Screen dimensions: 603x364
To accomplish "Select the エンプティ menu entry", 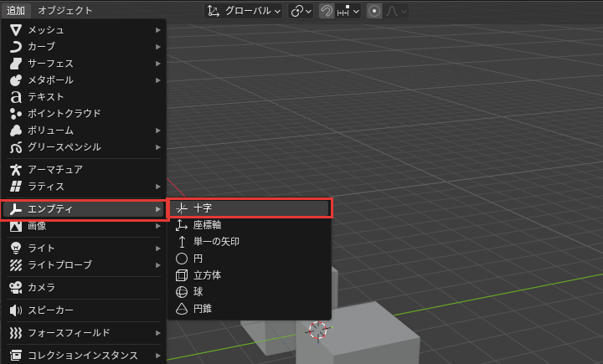I will point(84,209).
